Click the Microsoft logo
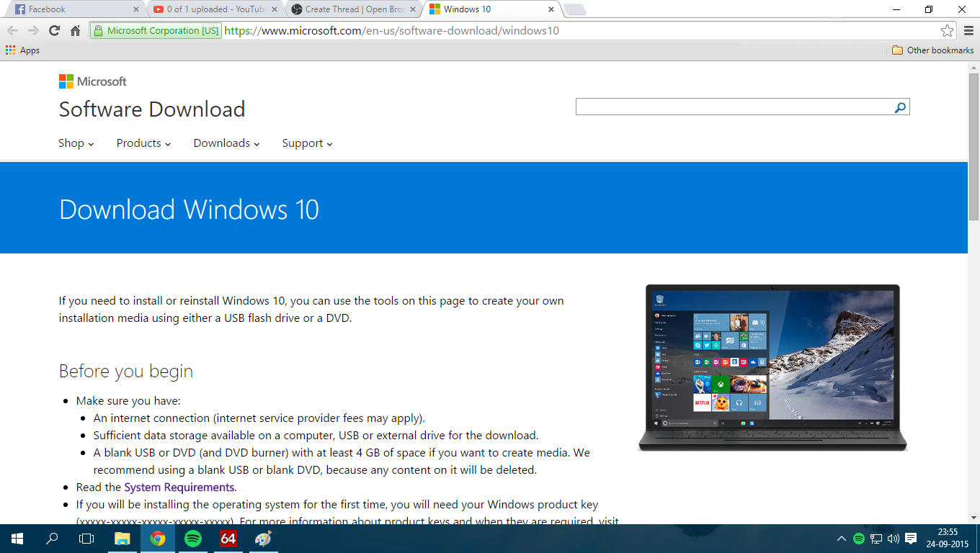Viewport: 980px width, 553px height. coord(92,81)
